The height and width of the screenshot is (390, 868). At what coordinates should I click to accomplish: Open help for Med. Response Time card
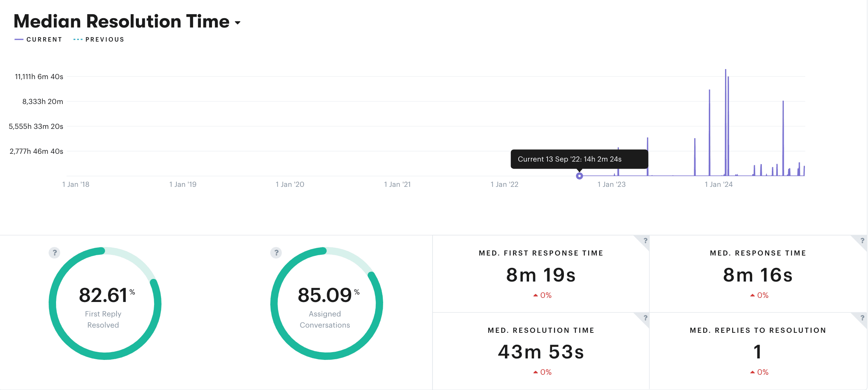coord(862,241)
